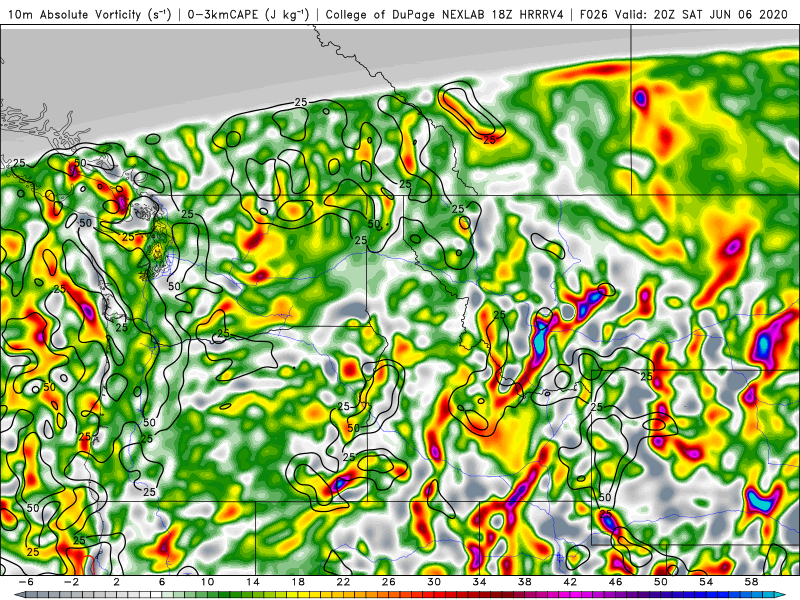
Task: Click the '20Z' valid time text
Action: [664, 14]
